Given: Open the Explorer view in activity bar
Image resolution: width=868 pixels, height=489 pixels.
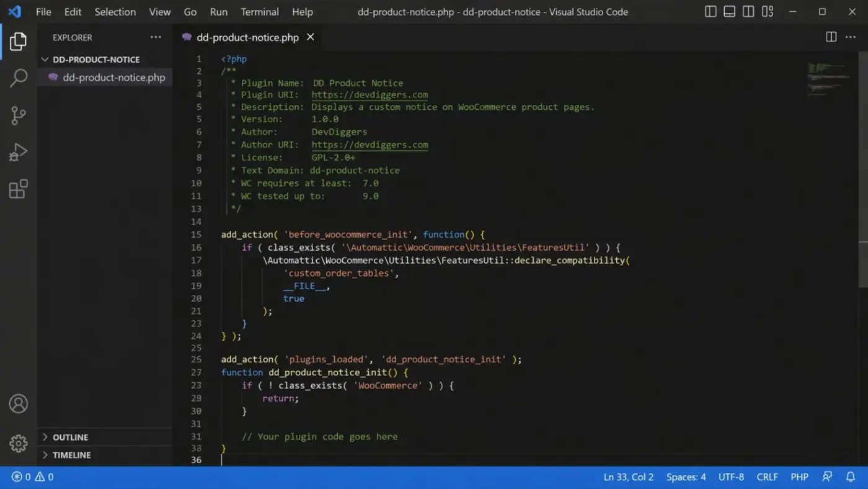Looking at the screenshot, I should 18,42.
